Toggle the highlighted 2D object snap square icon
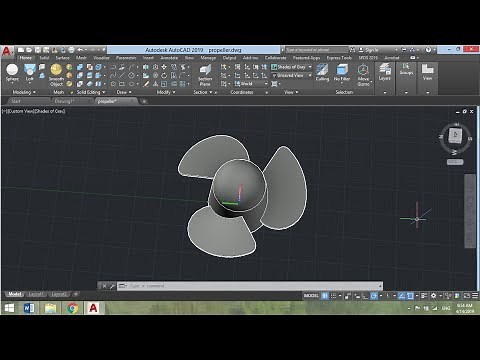Screen dimensions: 480x360 pyautogui.click(x=410, y=296)
